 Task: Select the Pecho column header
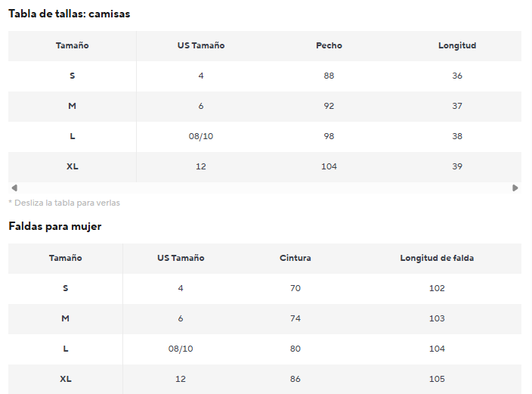coord(329,45)
